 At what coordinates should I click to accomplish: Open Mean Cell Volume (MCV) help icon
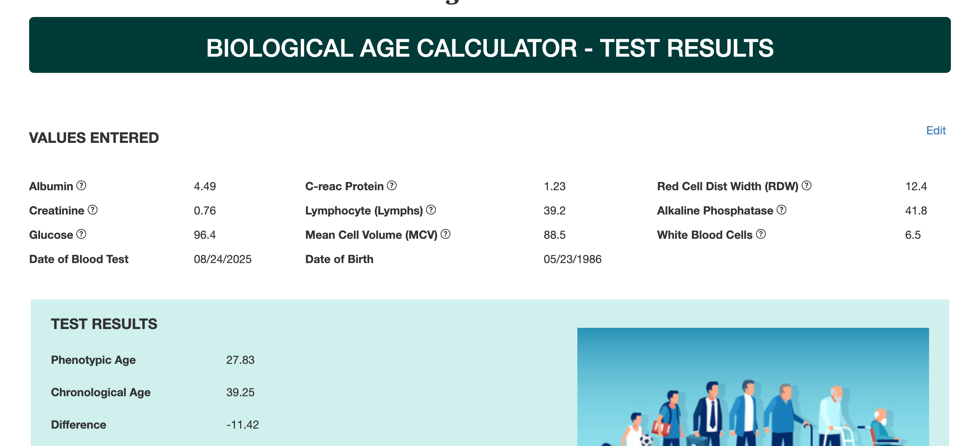coord(446,234)
